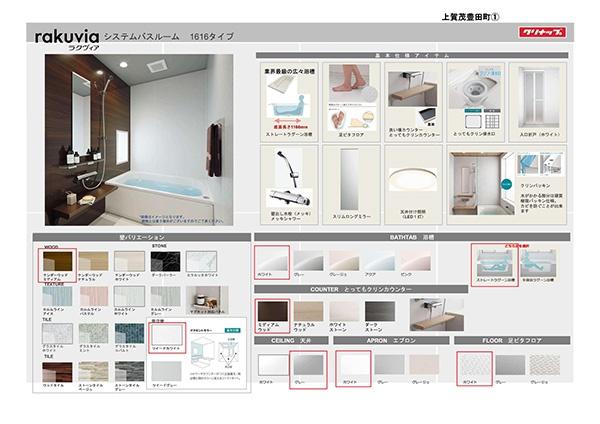This screenshot has width=600, height=424.
Task: Select the wood tile wall swatch
Action: (57, 372)
